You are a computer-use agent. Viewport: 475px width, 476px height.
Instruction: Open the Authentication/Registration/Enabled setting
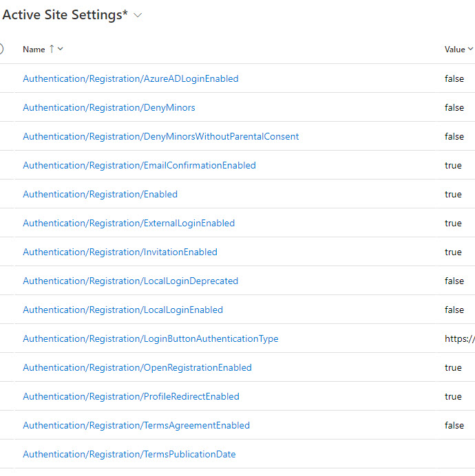[101, 194]
